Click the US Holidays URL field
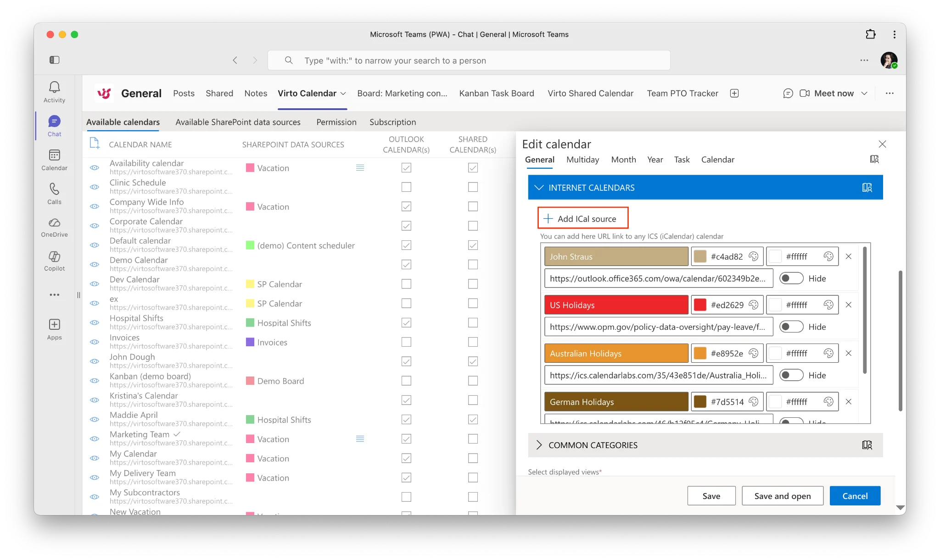The height and width of the screenshot is (560, 940). point(659,327)
